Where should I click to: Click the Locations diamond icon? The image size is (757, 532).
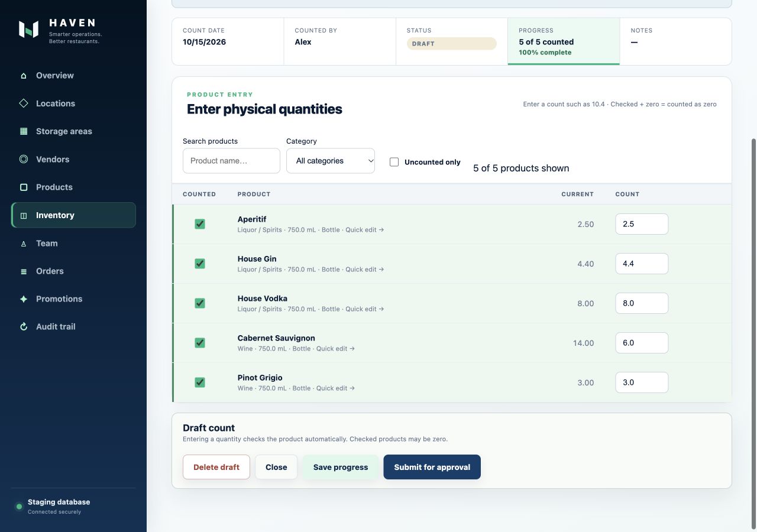tap(24, 103)
